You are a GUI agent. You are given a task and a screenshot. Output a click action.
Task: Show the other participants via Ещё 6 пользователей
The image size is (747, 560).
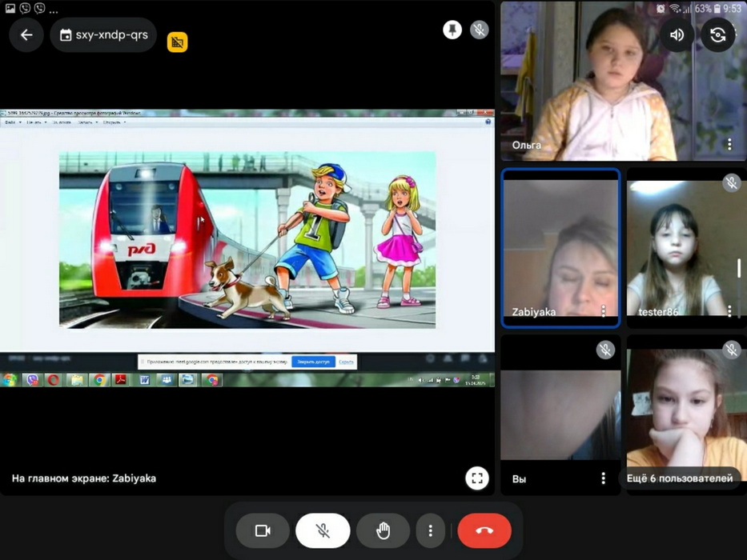point(680,478)
